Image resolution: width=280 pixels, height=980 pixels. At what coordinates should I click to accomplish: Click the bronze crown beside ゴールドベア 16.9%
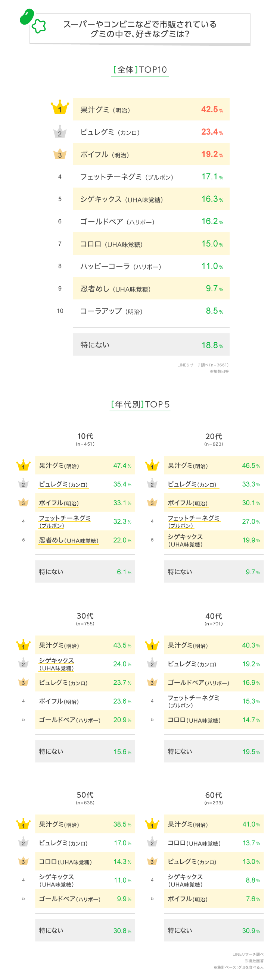tap(152, 682)
